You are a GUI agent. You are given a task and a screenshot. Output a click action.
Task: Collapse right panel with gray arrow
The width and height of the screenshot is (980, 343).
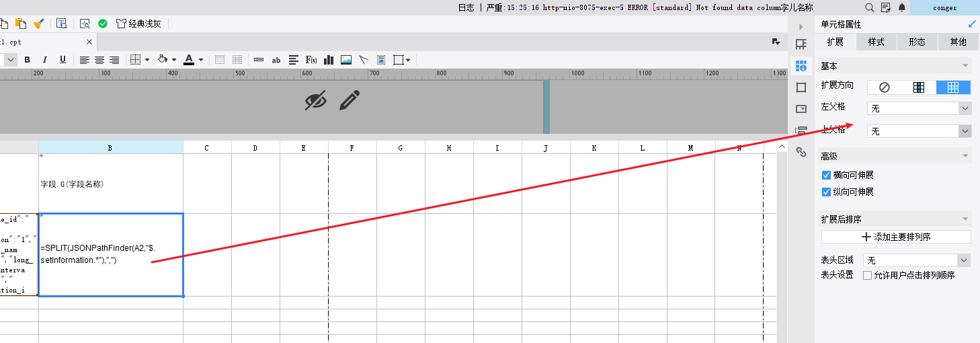(801, 27)
